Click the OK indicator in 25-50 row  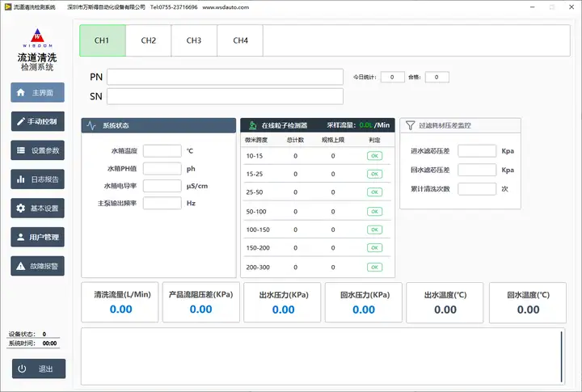pos(374,192)
